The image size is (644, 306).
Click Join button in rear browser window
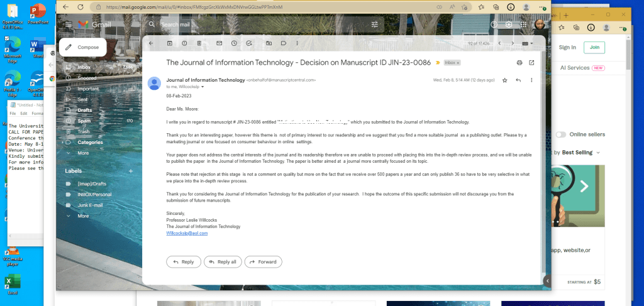[x=594, y=47]
